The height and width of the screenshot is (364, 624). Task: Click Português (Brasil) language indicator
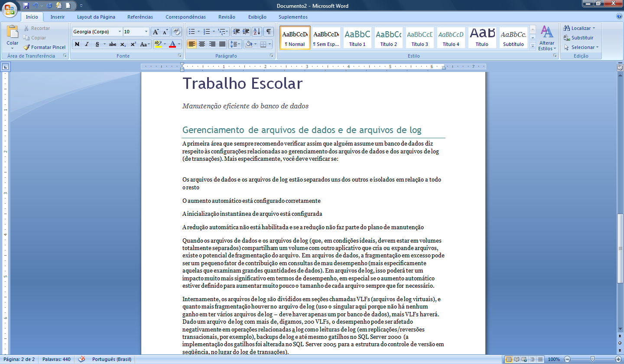pos(112,359)
